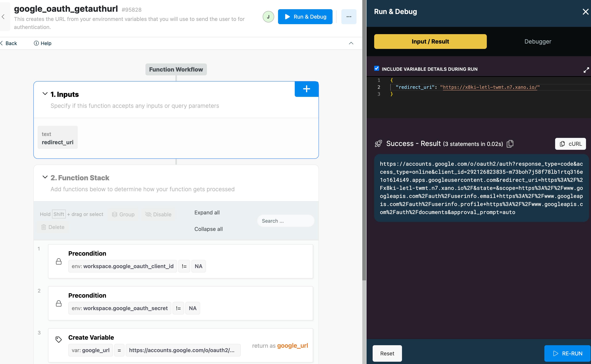Close the Run & Debug panel
Viewport: 591px width, 364px height.
pos(585,12)
